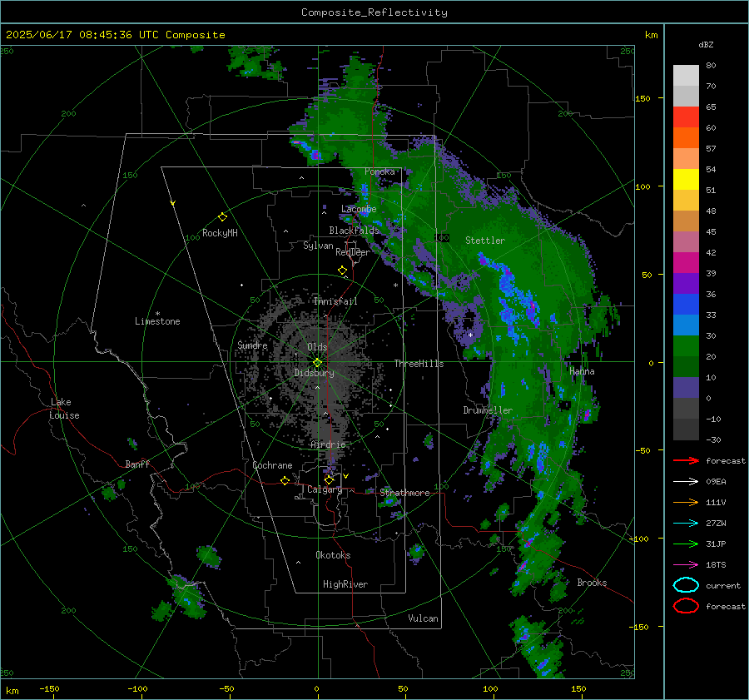Click the Cochrane label

272,465
